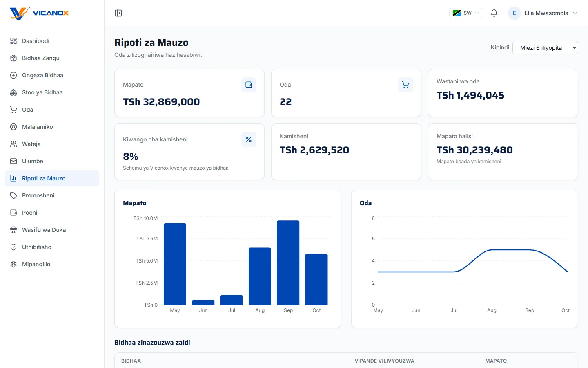Click the Ongeza Bidhaa plus icon

(13, 75)
